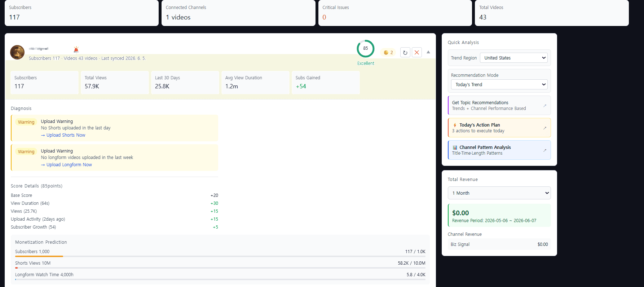This screenshot has height=287, width=644.
Task: Click the Upload Activity (2days ago) row
Action: click(114, 219)
